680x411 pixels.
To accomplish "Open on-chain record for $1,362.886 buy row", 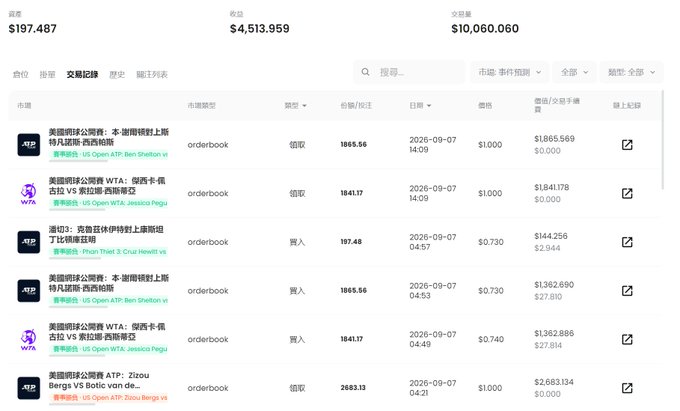I will [x=627, y=339].
